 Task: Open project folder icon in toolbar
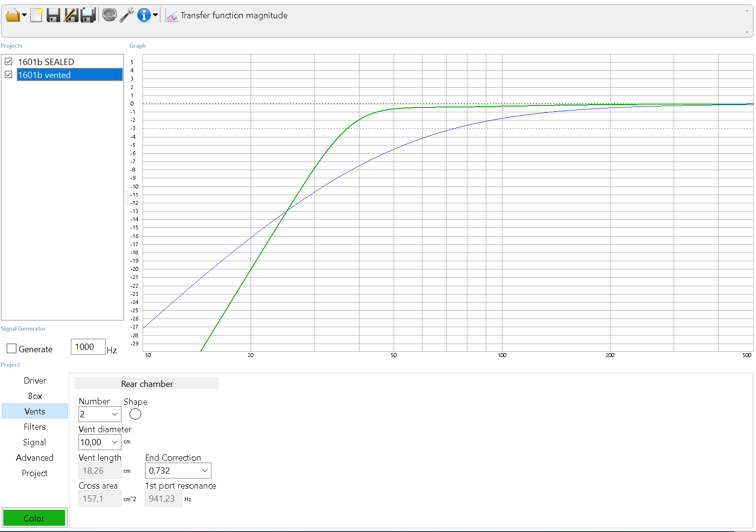tap(13, 15)
